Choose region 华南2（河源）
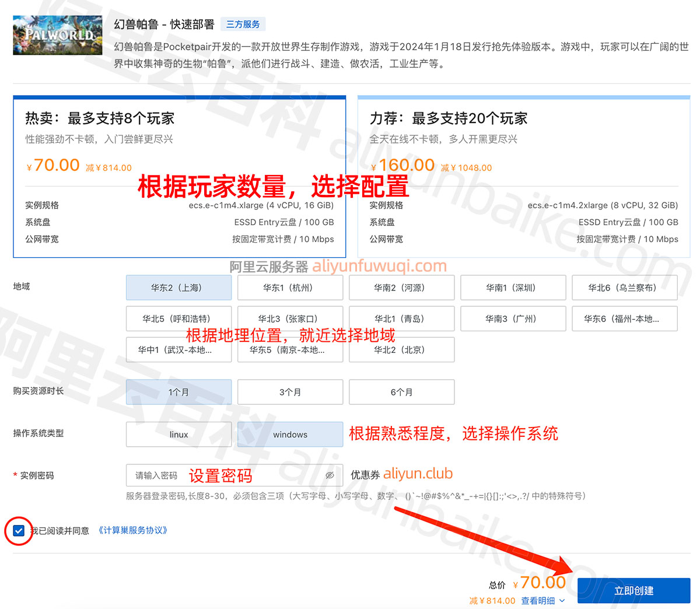 pyautogui.click(x=401, y=288)
